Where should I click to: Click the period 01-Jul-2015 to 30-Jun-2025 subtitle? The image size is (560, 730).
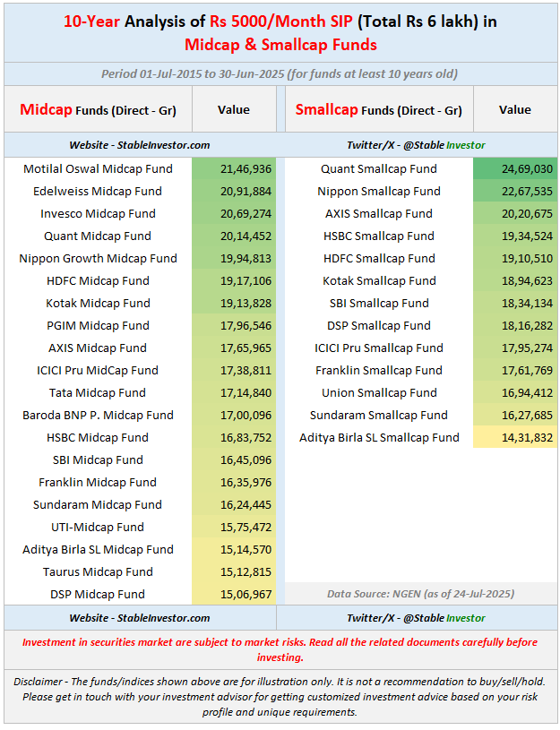(280, 73)
